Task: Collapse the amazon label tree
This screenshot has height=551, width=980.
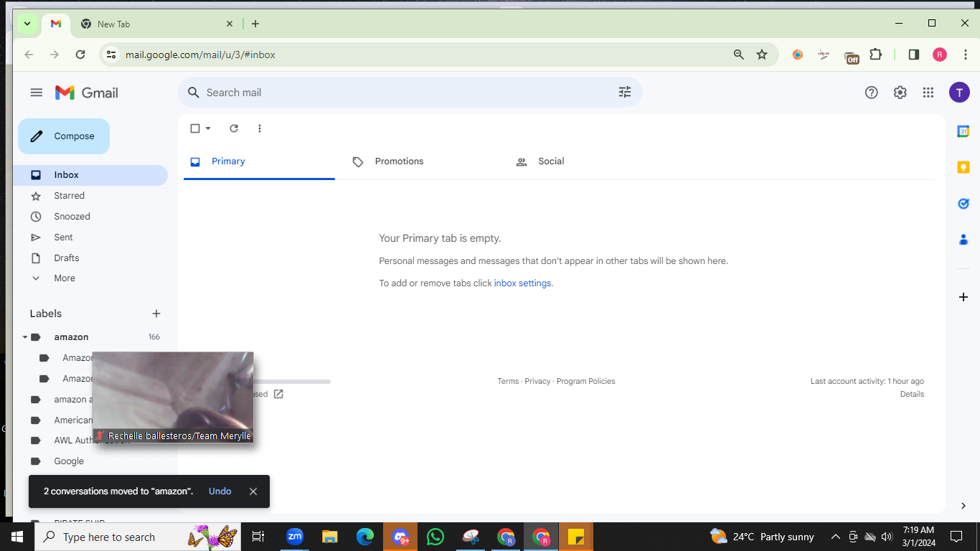Action: click(25, 337)
